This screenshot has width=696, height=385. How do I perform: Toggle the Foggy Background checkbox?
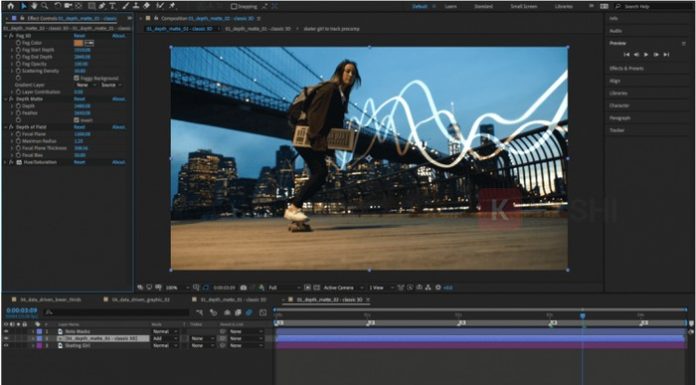point(76,78)
